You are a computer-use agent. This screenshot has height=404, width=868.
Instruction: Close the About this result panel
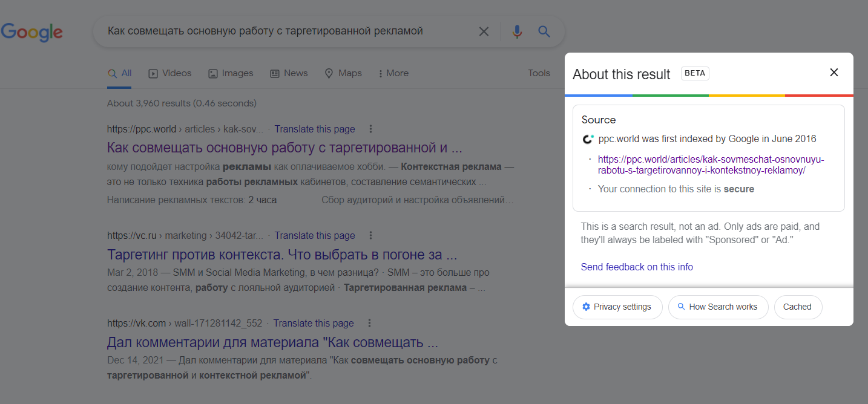(833, 73)
